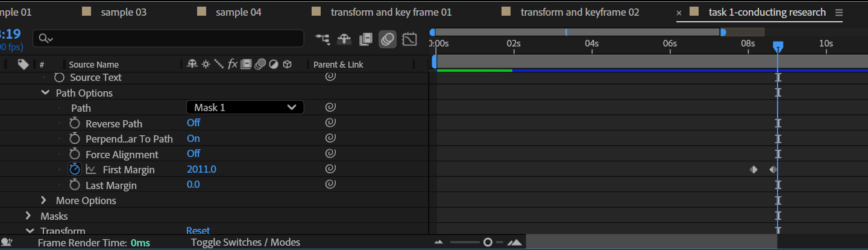Click pick whip spiral for Last Margin
The image size is (868, 250).
pyautogui.click(x=330, y=185)
